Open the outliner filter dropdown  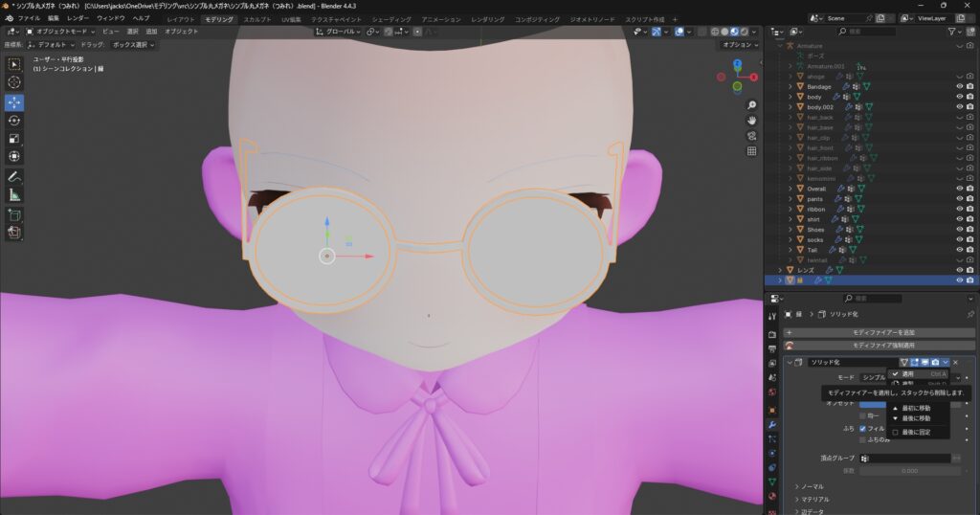[x=955, y=32]
